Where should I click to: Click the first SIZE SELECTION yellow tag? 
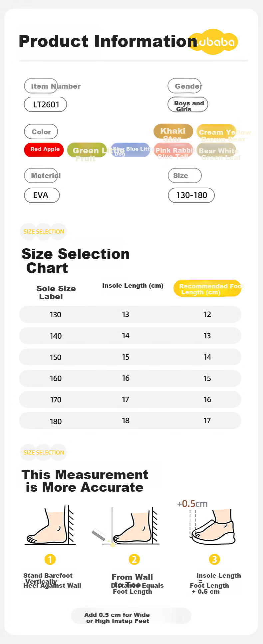pyautogui.click(x=44, y=231)
